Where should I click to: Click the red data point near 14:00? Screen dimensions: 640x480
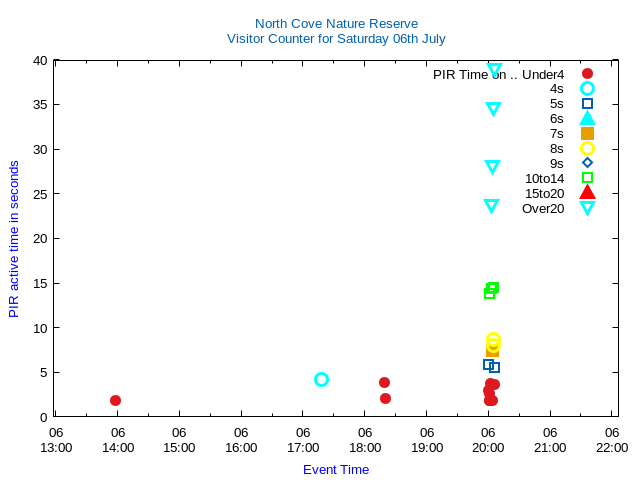tap(115, 400)
